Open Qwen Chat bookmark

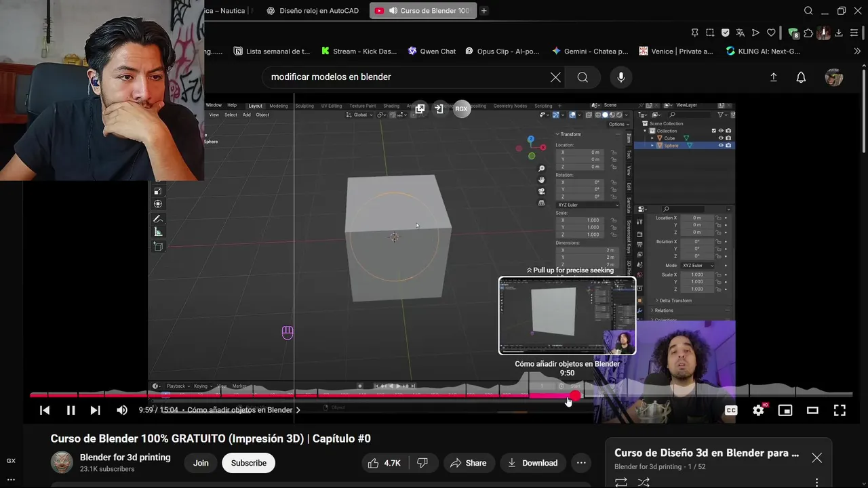tap(432, 51)
